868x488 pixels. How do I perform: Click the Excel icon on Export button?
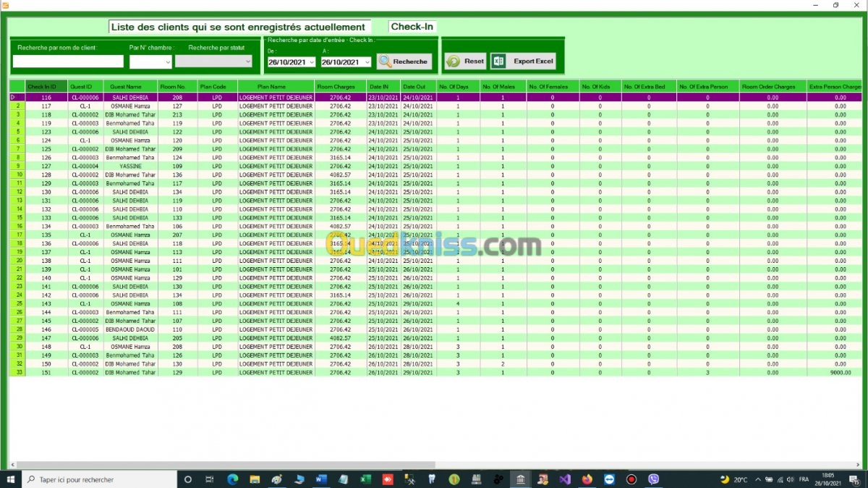(498, 62)
